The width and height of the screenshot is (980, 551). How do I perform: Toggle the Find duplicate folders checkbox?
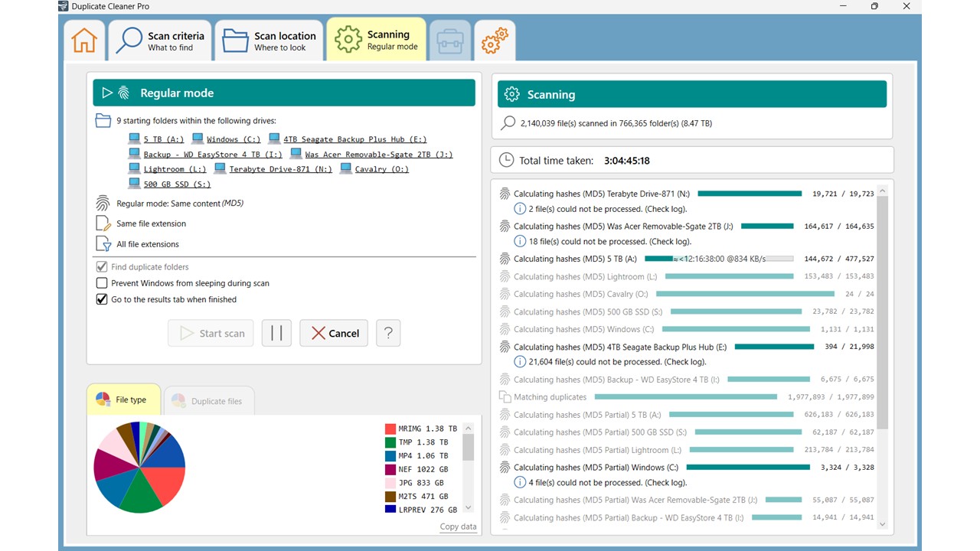pyautogui.click(x=102, y=267)
